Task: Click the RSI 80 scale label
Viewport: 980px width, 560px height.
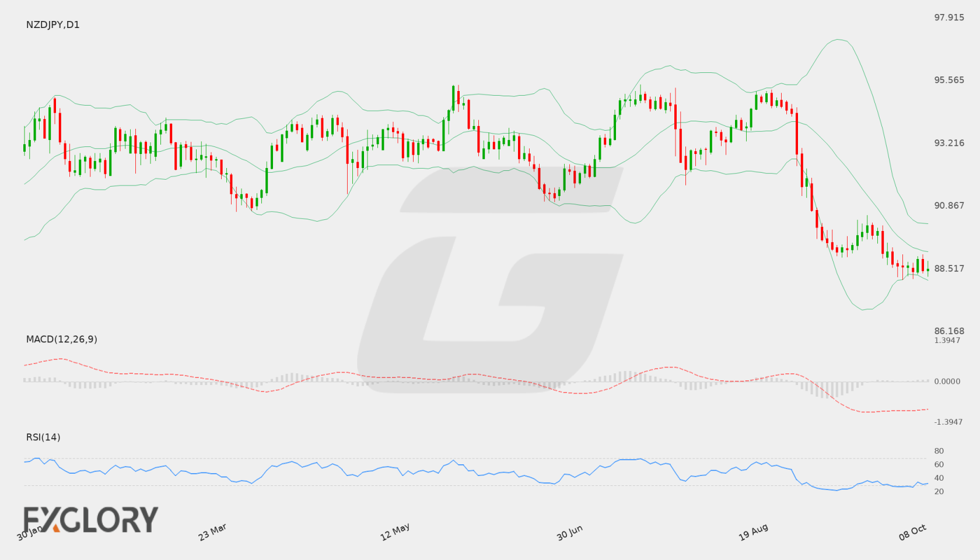Action: (939, 451)
